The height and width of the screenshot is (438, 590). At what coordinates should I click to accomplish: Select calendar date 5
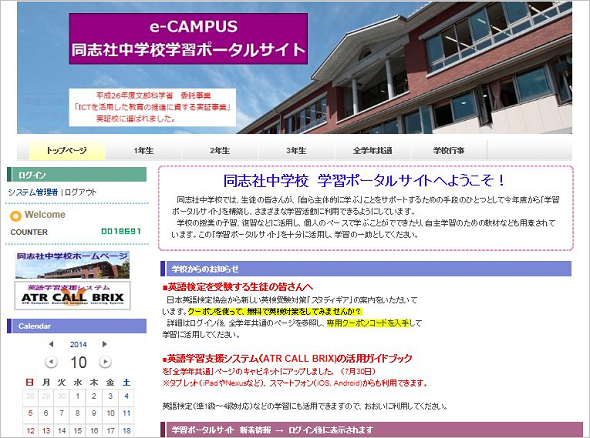tap(30, 413)
